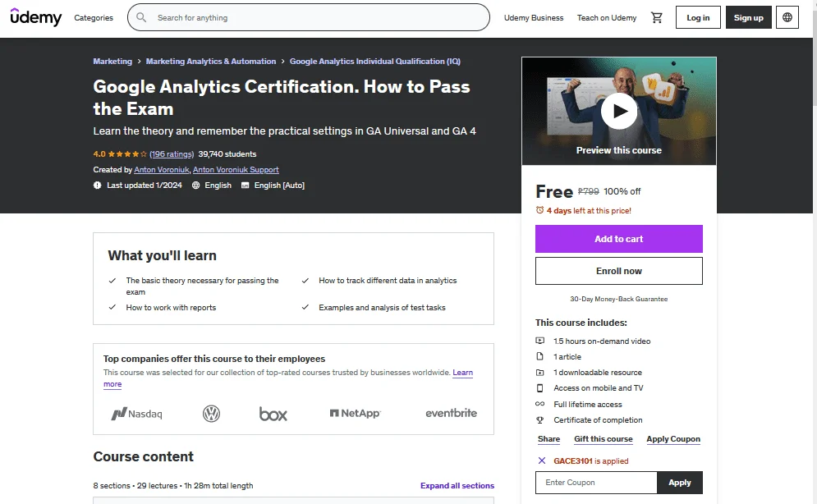817x504 pixels.
Task: Click the closed captions icon
Action: click(245, 186)
